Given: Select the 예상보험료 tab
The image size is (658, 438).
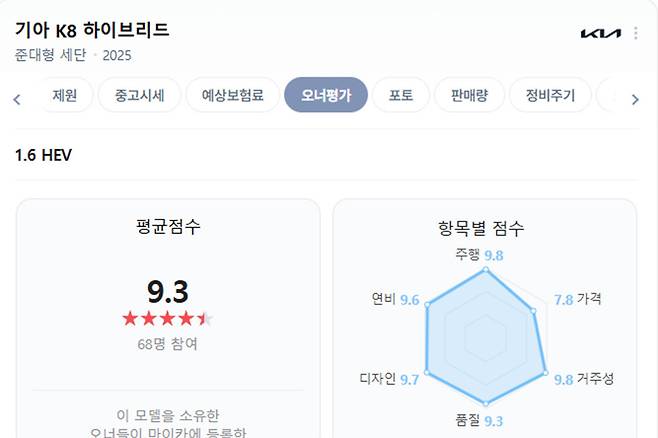Looking at the screenshot, I should pos(233,96).
